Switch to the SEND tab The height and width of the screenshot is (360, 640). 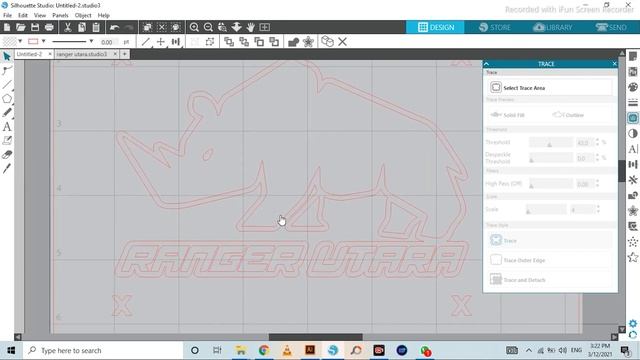click(611, 27)
